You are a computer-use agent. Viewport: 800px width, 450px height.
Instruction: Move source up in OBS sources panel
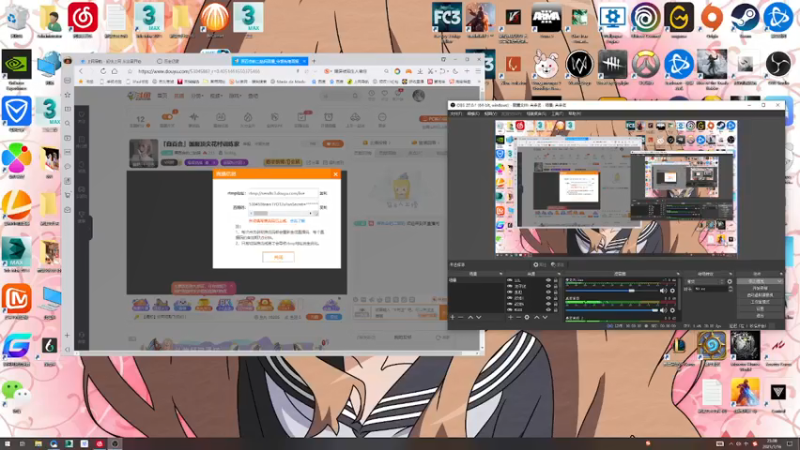click(x=537, y=317)
